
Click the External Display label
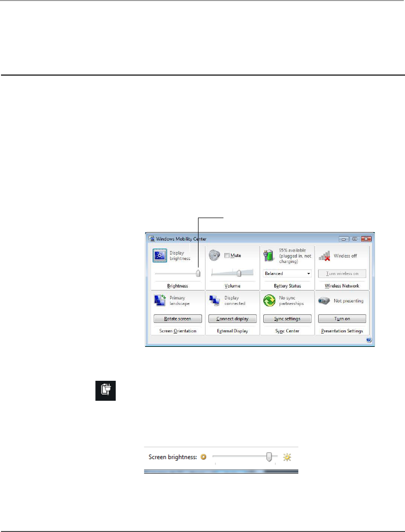[x=232, y=331]
